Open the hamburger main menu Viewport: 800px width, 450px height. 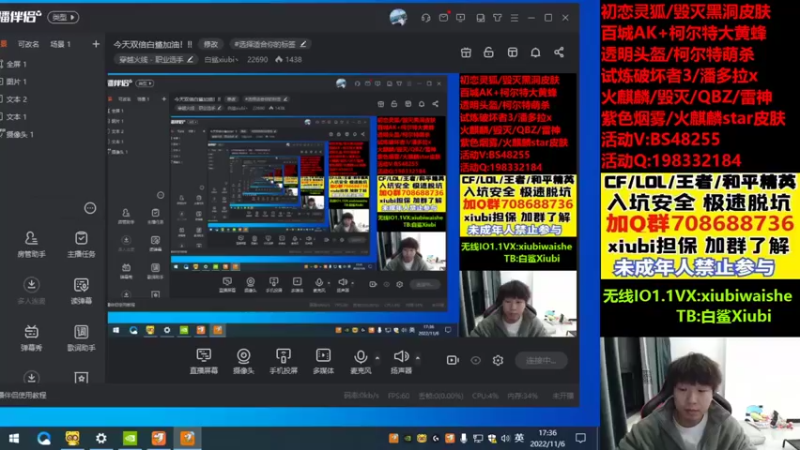(x=514, y=18)
